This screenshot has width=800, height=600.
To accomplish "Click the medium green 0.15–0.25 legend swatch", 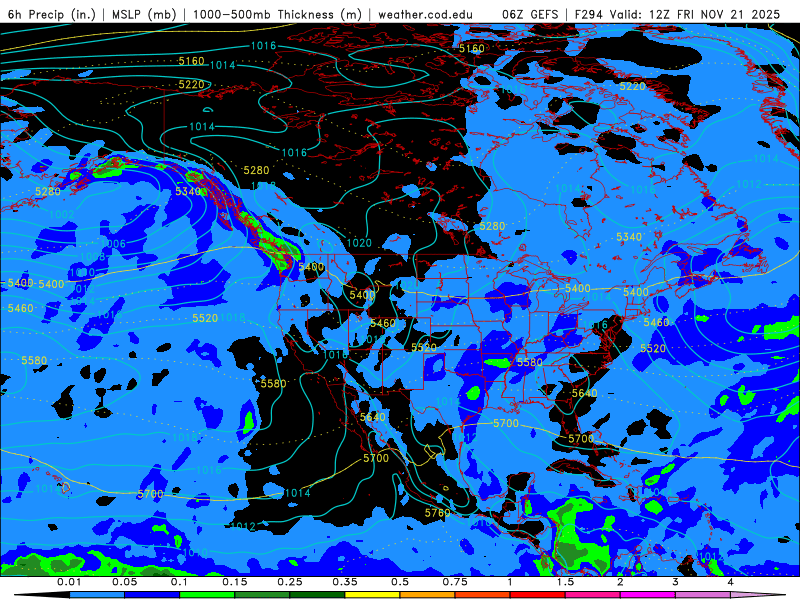I will [x=262, y=595].
